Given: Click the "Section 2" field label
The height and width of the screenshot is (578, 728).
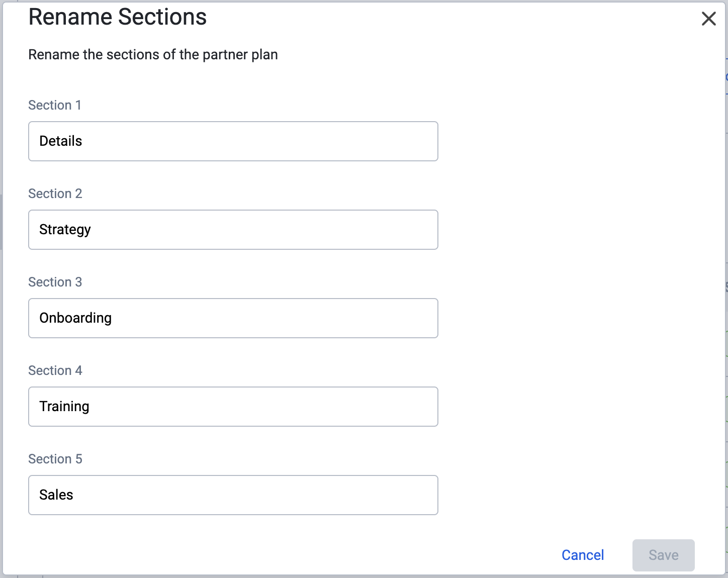Looking at the screenshot, I should click(x=55, y=194).
